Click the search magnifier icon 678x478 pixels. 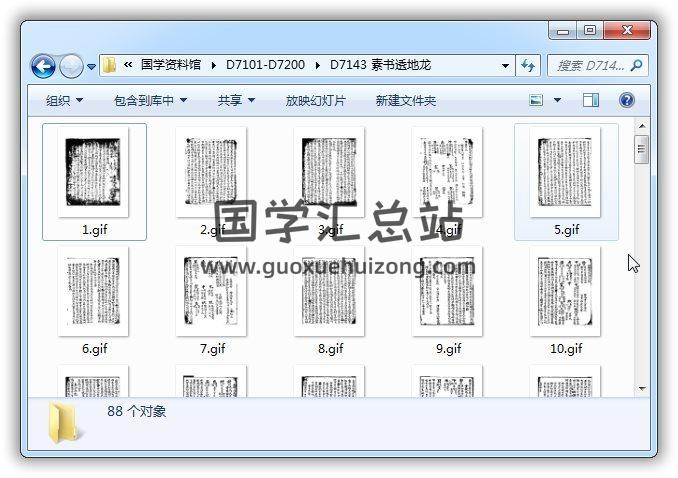coord(636,65)
